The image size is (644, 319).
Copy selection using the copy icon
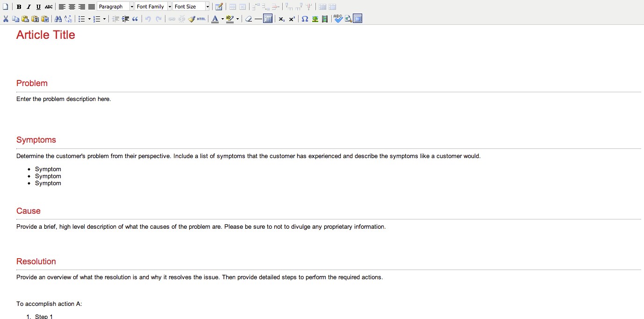tap(15, 19)
